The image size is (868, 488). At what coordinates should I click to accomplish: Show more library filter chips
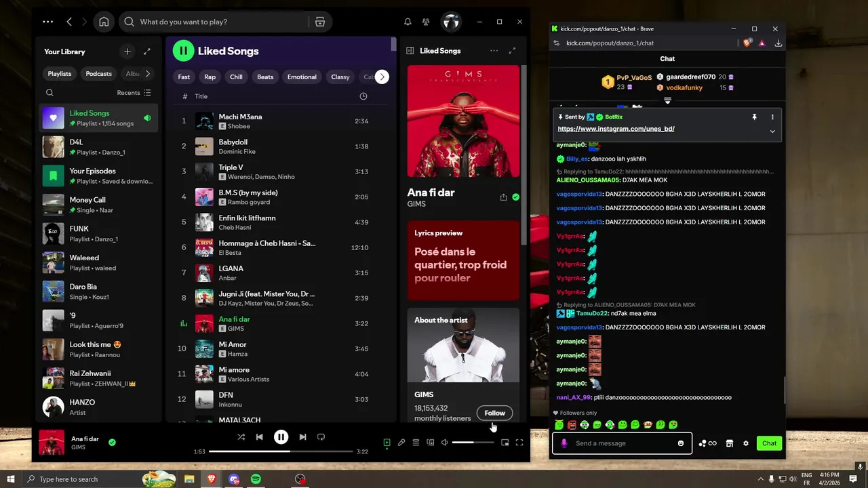[147, 74]
